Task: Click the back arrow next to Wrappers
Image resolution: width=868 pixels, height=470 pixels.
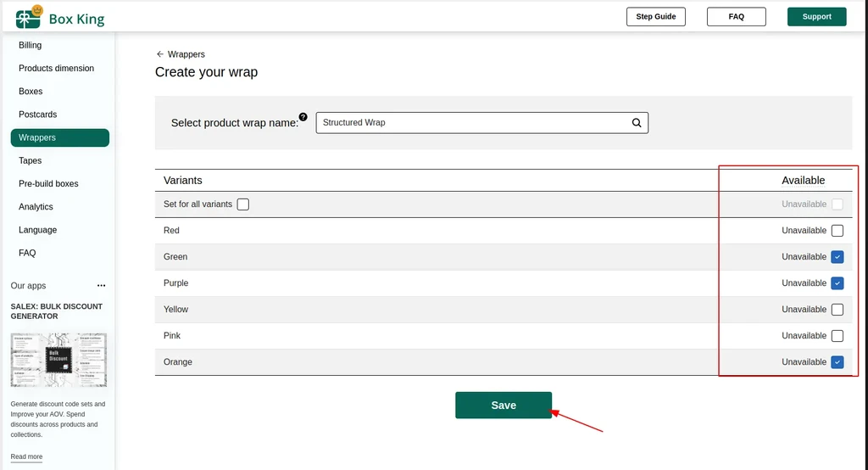Action: coord(160,53)
